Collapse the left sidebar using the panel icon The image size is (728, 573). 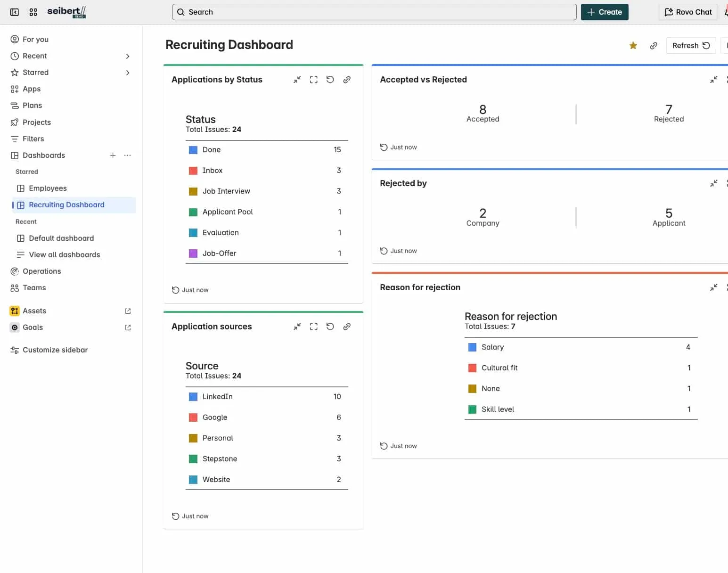point(15,12)
